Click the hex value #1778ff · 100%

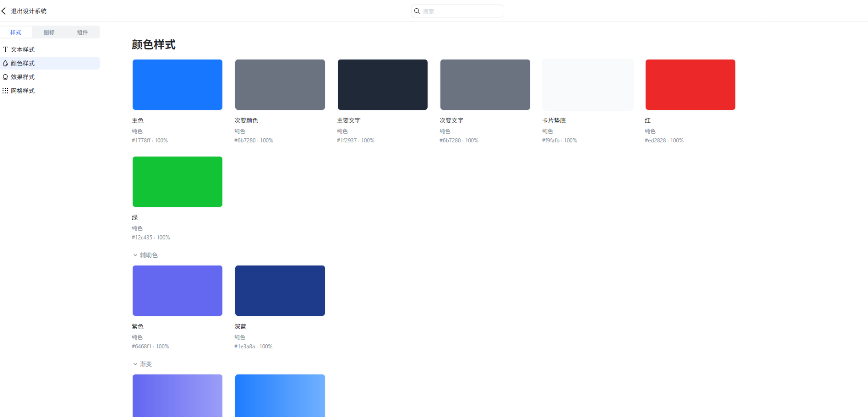tap(150, 140)
